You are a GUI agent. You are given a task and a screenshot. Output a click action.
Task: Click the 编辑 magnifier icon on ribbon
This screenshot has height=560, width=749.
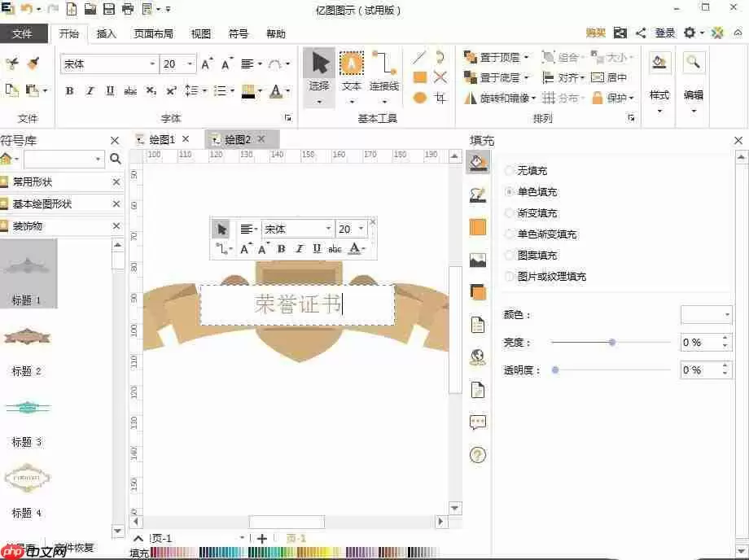tap(693, 63)
